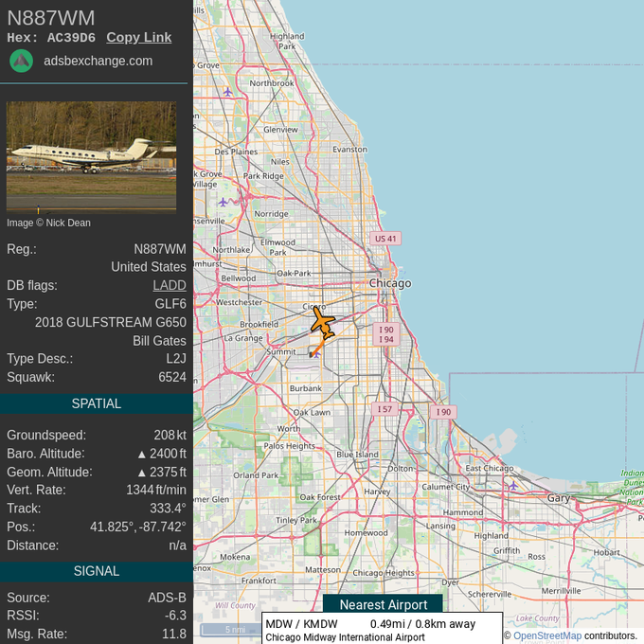Click the Oak Lawn label on map
The width and height of the screenshot is (644, 644).
(312, 412)
